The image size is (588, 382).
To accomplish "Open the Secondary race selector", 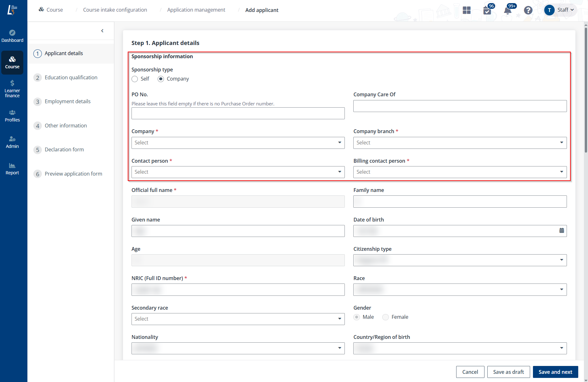I will [x=238, y=319].
